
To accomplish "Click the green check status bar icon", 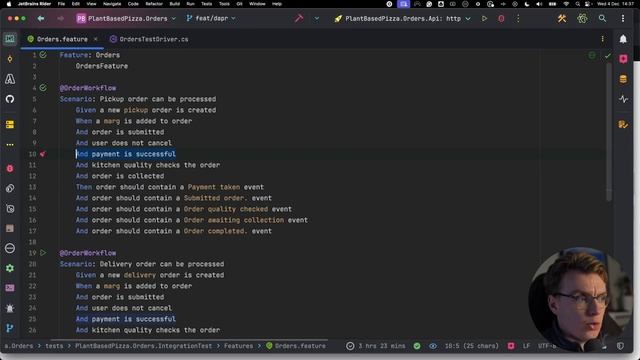I will pyautogui.click(x=417, y=346).
